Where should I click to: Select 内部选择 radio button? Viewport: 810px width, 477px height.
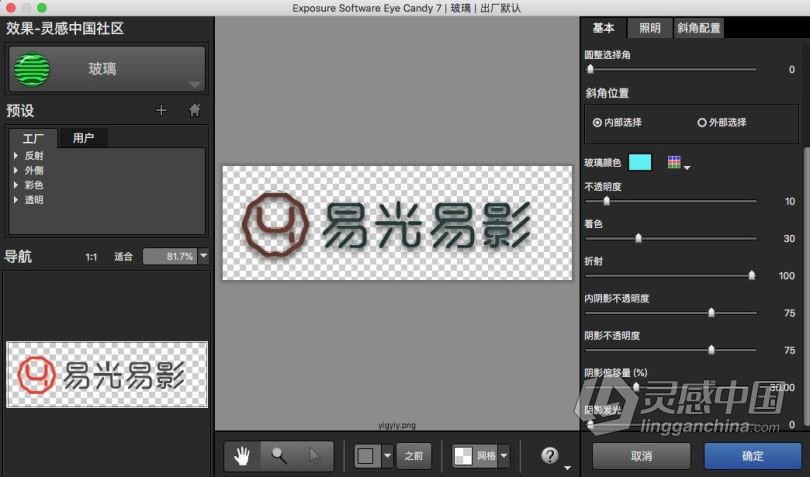(597, 122)
